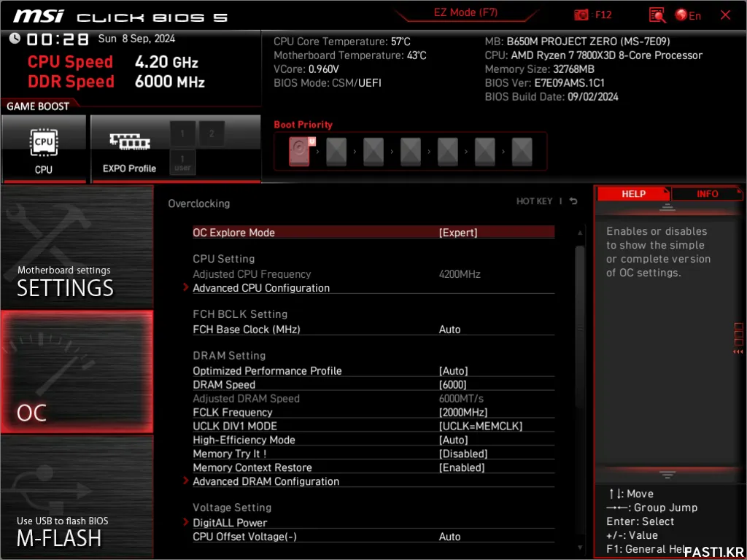747x560 pixels.
Task: Click the undo back arrow icon near HOT KEY
Action: [x=573, y=201]
